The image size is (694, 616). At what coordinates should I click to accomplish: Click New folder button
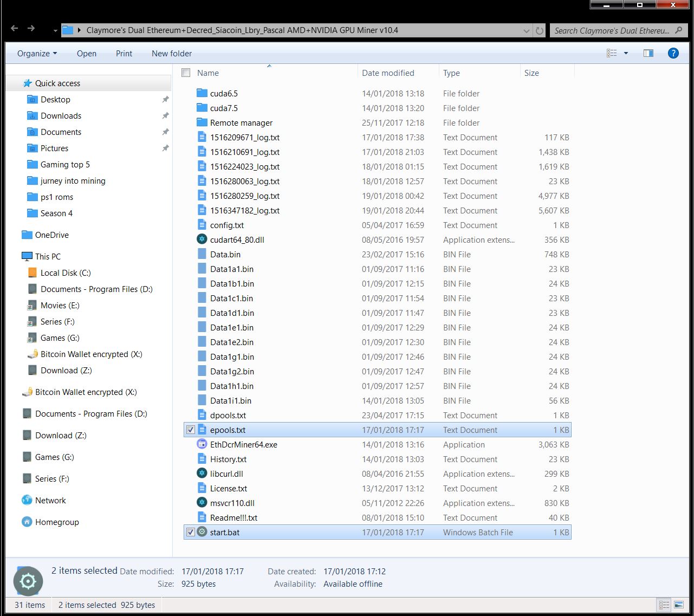click(172, 53)
